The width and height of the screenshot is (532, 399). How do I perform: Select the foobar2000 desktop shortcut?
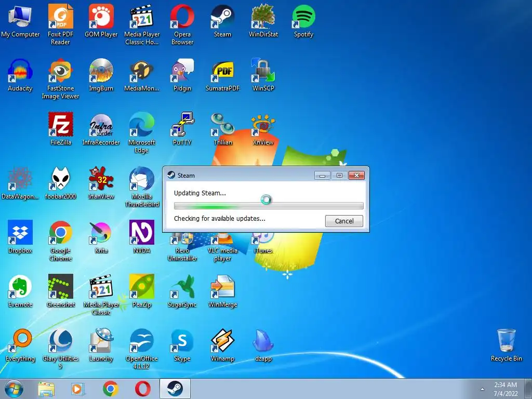(60, 183)
